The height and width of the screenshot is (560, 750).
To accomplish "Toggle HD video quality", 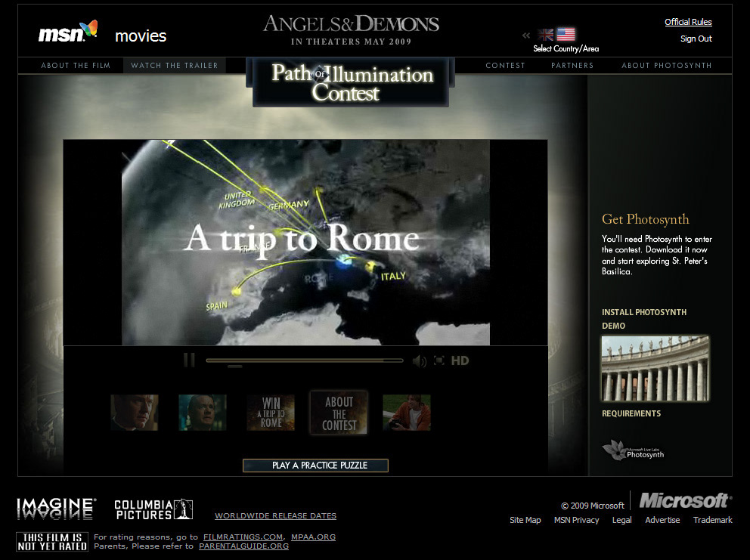I will (460, 360).
